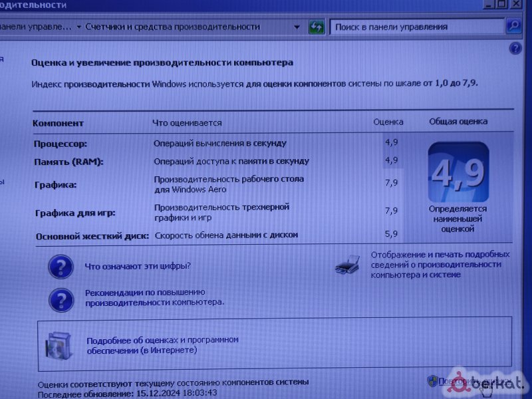Viewport: 532px width, 399px height.
Task: Click the 4,9 score in the Память (RAM) row
Action: point(392,160)
